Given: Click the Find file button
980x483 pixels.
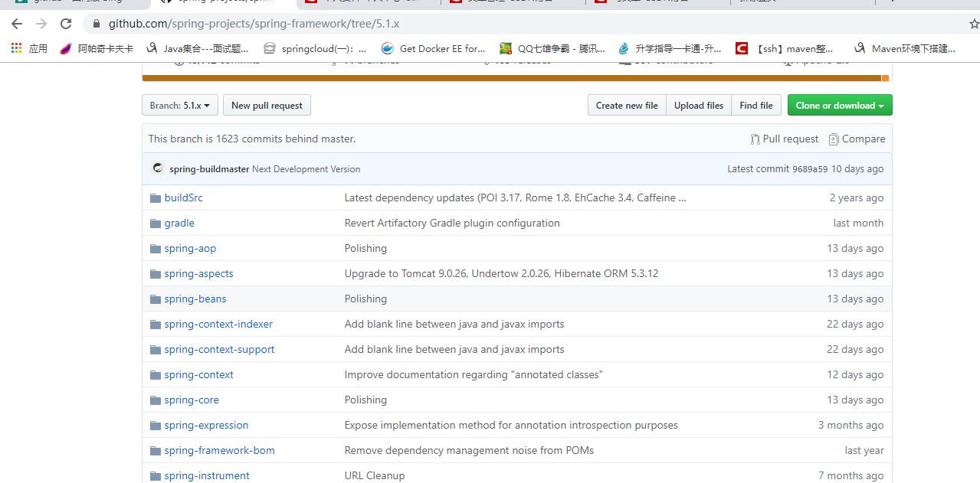Looking at the screenshot, I should point(756,106).
